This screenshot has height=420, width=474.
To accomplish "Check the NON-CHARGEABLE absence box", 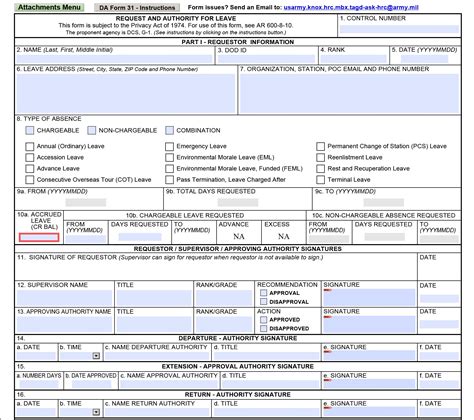I will point(92,130).
